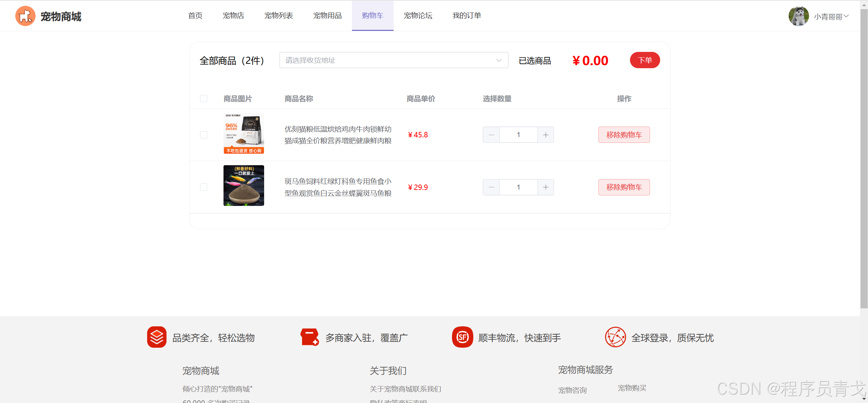868x403 pixels.
Task: Click the pet mall logo icon
Action: 25,16
